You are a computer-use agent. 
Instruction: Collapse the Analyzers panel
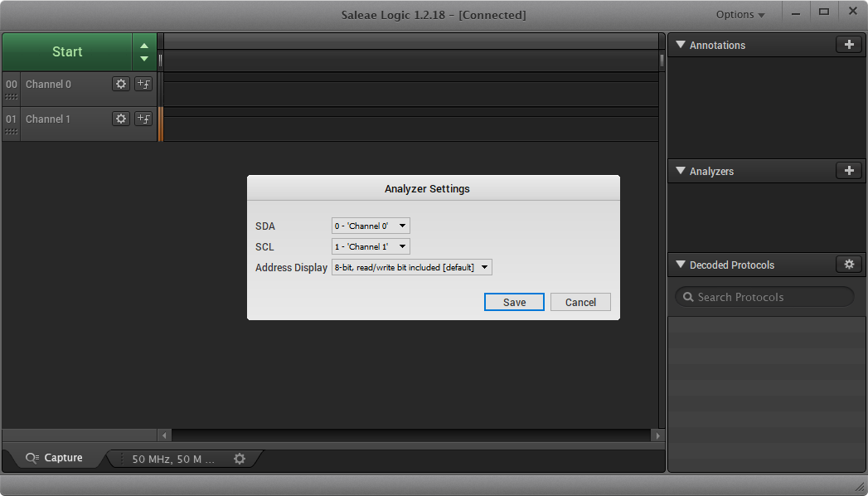coord(681,171)
